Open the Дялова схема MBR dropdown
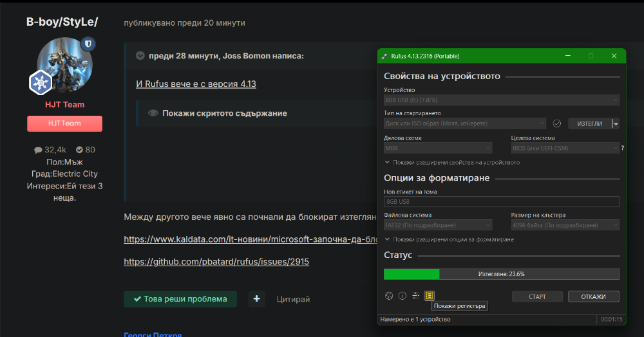The height and width of the screenshot is (337, 644). tap(438, 148)
